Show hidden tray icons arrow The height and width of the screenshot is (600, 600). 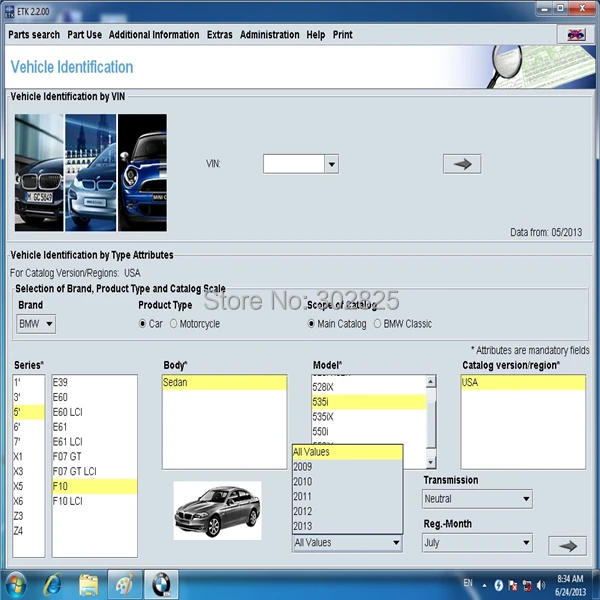click(x=484, y=585)
